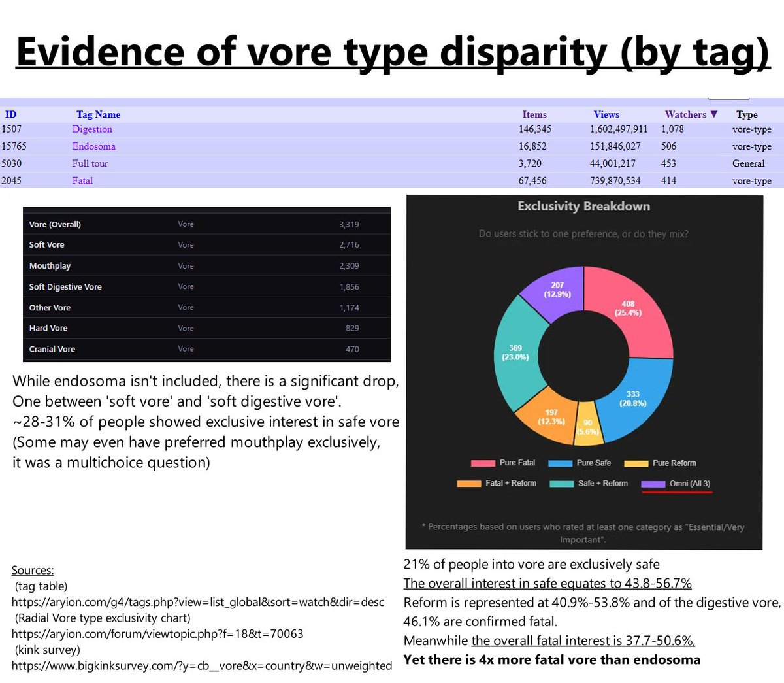Select the 369 (23.0%) pie segment
784x683 pixels.
(515, 353)
